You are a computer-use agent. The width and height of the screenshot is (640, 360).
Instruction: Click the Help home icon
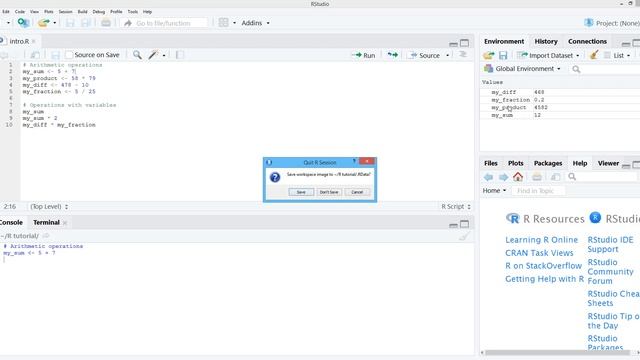click(518, 176)
